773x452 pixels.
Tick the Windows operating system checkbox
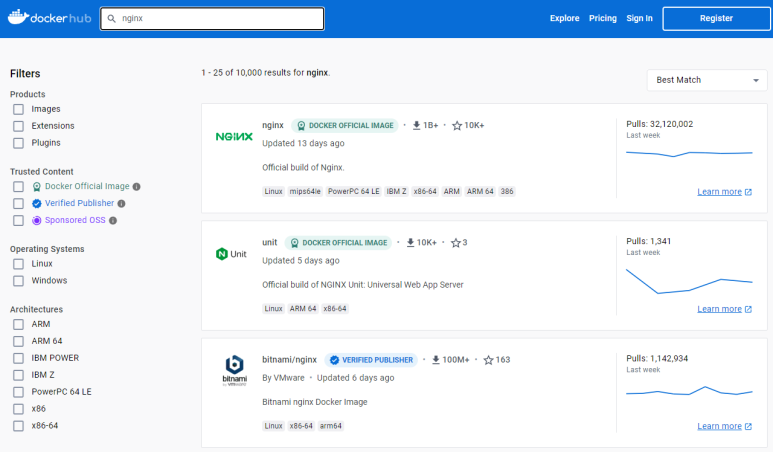click(18, 281)
